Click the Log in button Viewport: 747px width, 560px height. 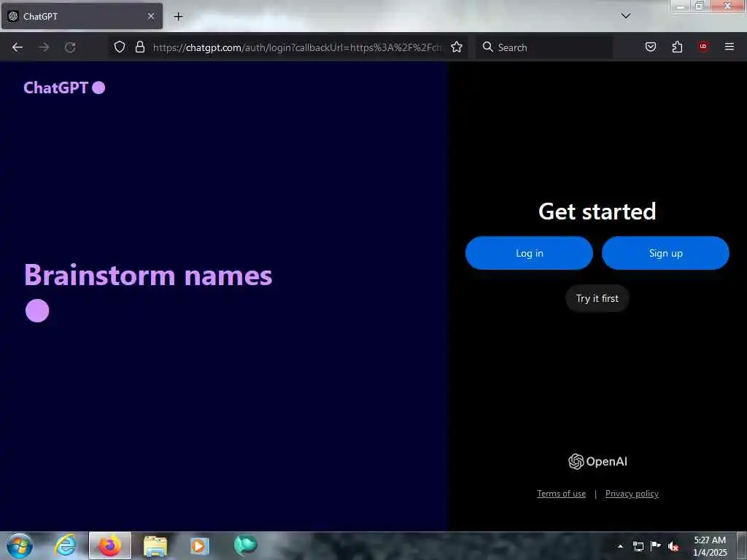[x=529, y=253]
